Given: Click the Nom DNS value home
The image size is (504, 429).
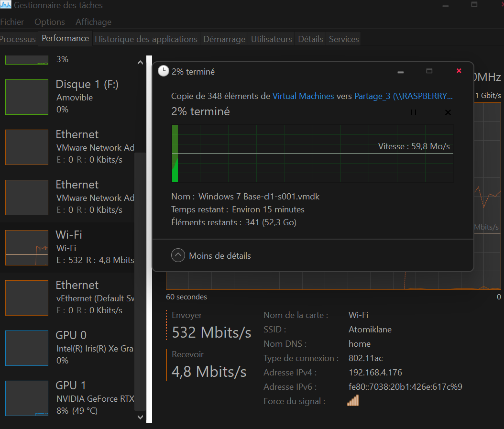Looking at the screenshot, I should point(360,344).
